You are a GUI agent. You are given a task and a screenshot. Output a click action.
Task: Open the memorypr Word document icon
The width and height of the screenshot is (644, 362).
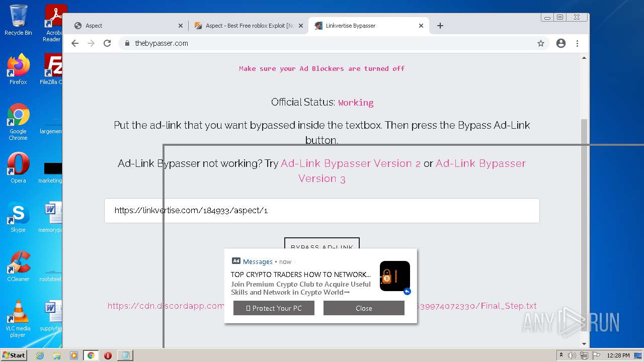pyautogui.click(x=52, y=217)
